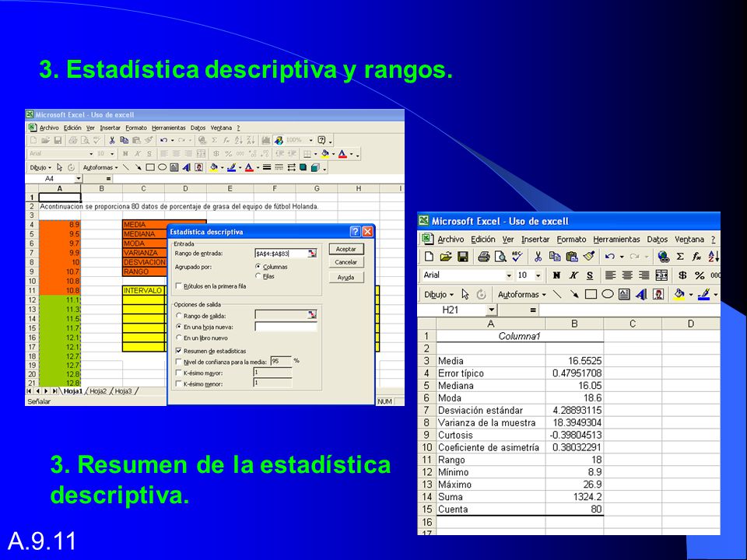The image size is (747, 560).
Task: Enable 'Nivel de confianza para la media'
Action: [179, 362]
